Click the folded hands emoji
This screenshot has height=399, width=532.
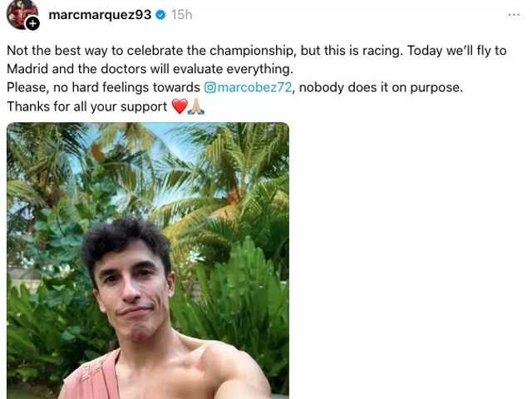coord(196,106)
